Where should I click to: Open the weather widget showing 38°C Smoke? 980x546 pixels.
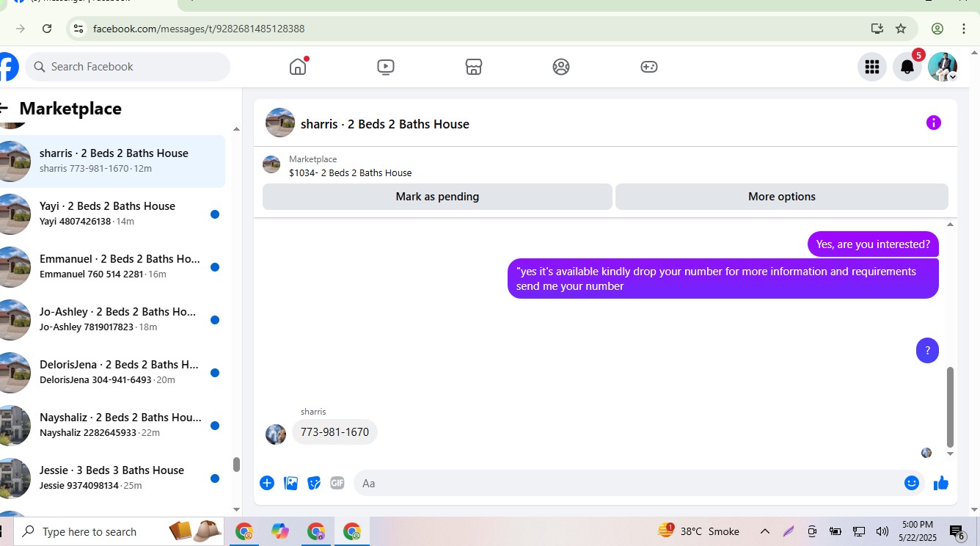click(x=699, y=531)
